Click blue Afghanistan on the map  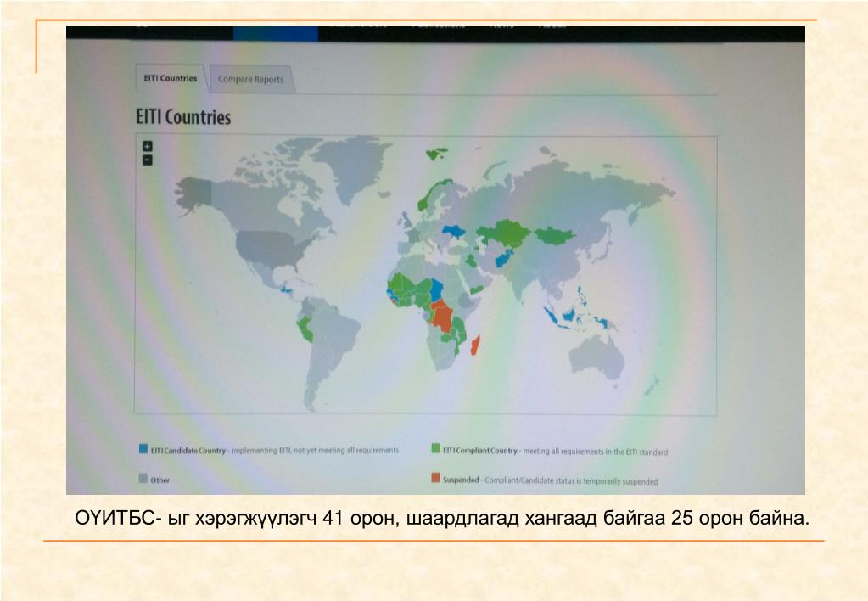pos(504,258)
